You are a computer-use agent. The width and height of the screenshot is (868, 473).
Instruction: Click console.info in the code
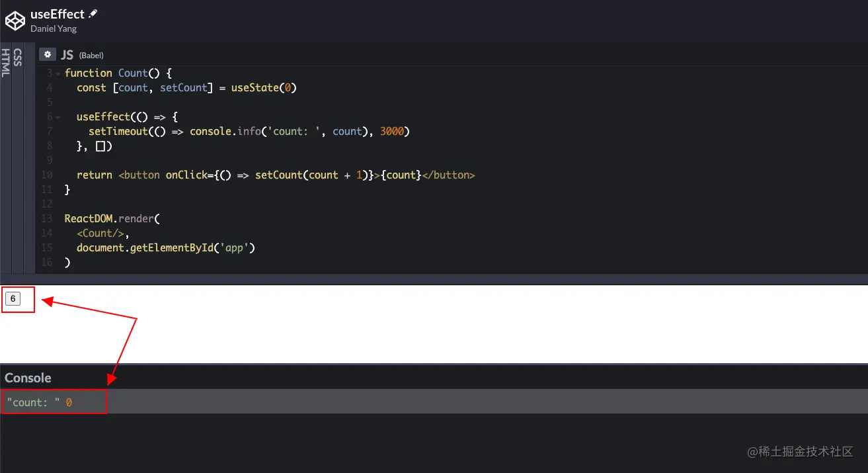tap(225, 131)
